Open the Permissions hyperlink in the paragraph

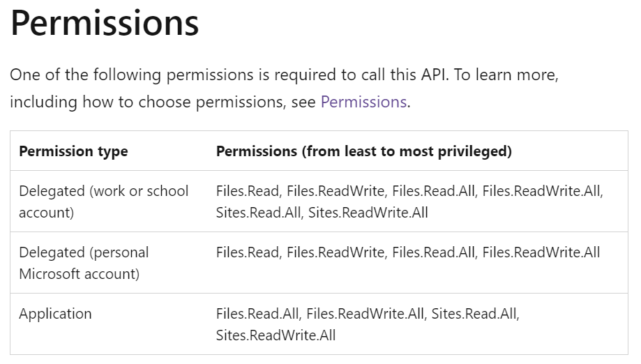click(364, 102)
